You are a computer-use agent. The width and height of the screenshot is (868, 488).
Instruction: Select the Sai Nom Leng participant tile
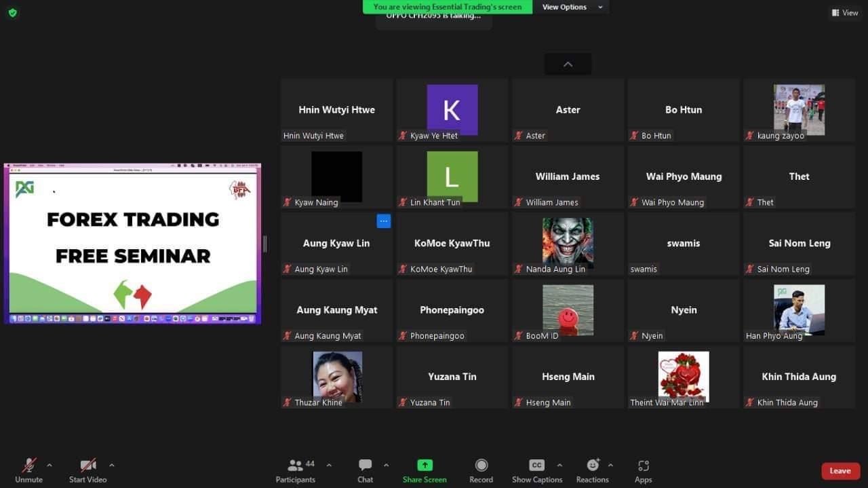click(799, 243)
